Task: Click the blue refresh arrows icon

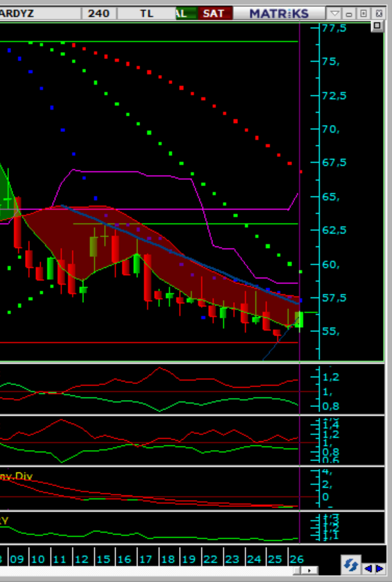Action: click(x=350, y=565)
